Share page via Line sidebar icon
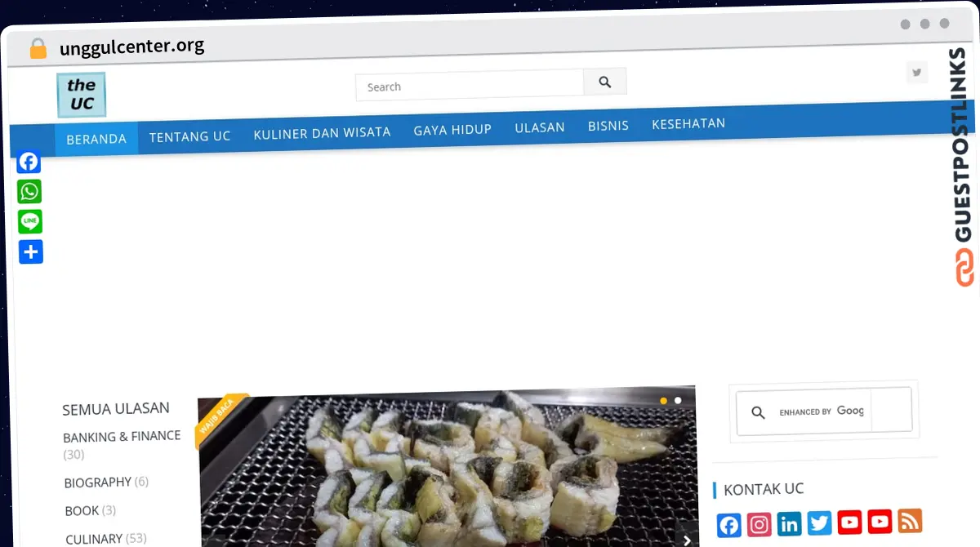 [30, 221]
